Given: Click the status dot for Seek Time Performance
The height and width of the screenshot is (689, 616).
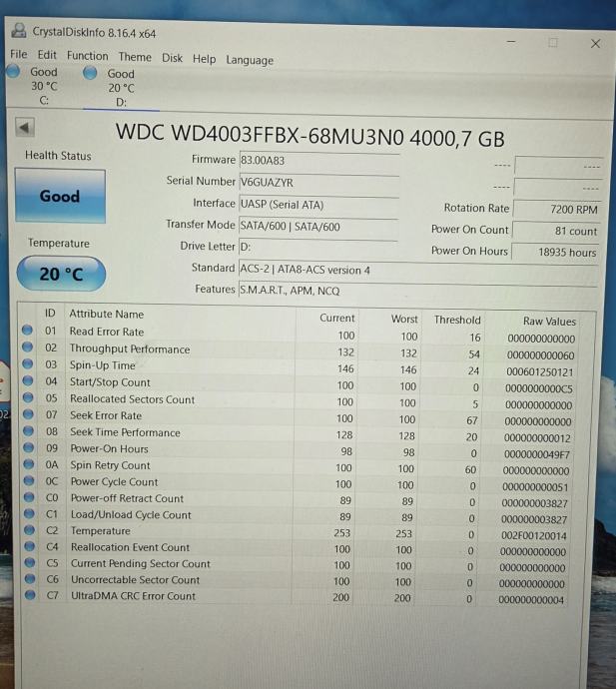Looking at the screenshot, I should coord(29,430).
